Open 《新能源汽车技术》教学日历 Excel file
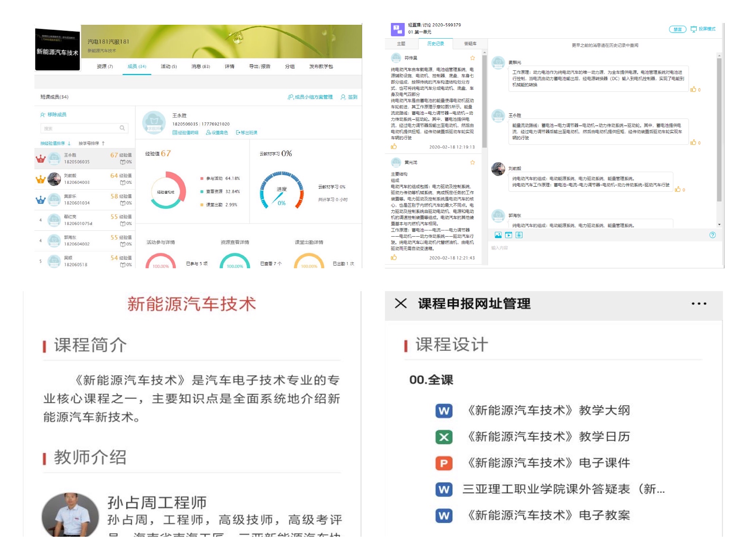Image resolution: width=747 pixels, height=560 pixels. point(549,437)
